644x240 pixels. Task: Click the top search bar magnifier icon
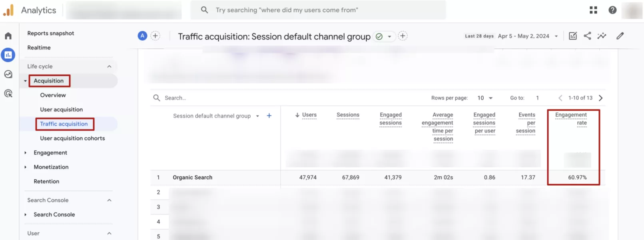pos(204,10)
